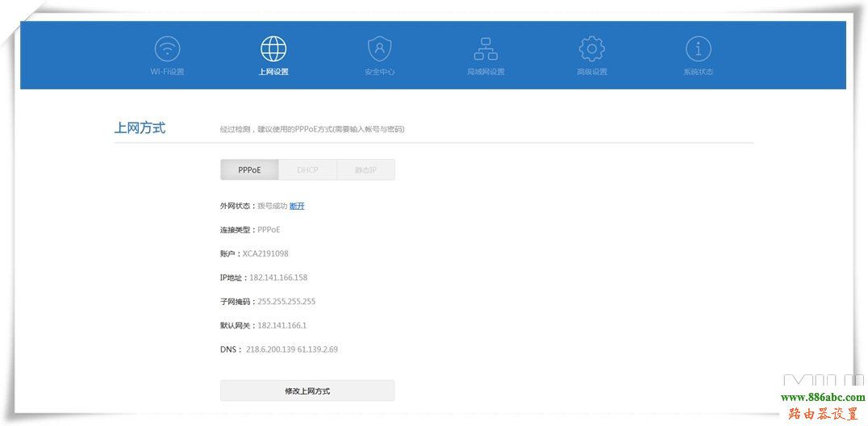Click the DNS server addresses text
This screenshot has width=868, height=426.
(x=291, y=349)
